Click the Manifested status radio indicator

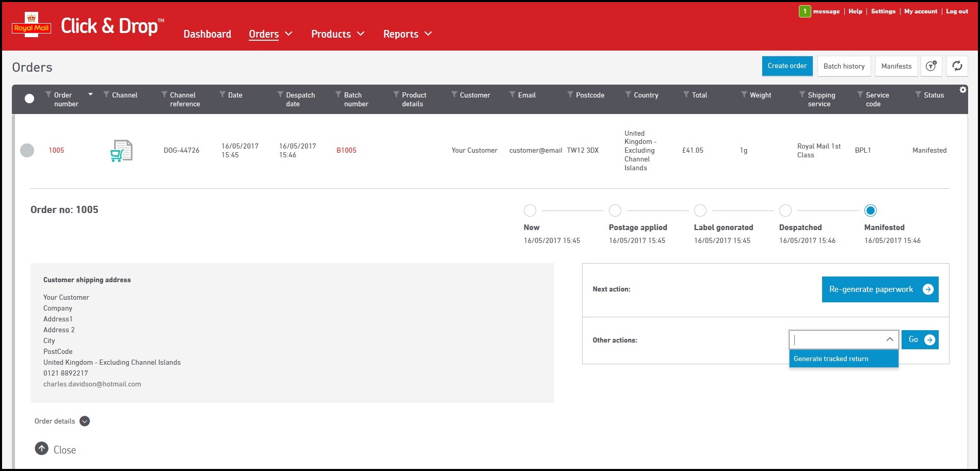[870, 210]
